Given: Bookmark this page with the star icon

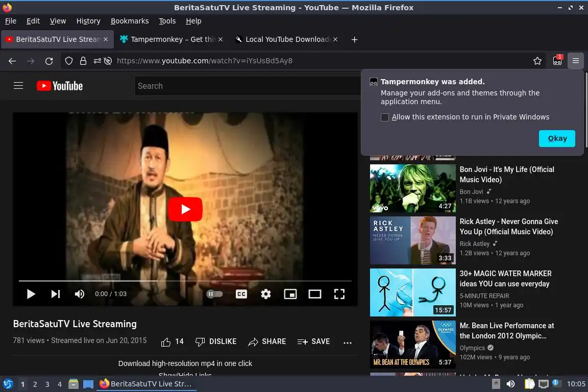Looking at the screenshot, I should (x=537, y=61).
